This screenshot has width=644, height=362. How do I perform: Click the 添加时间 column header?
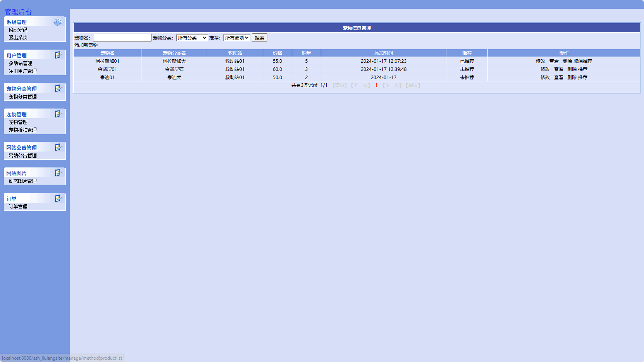[x=384, y=53]
